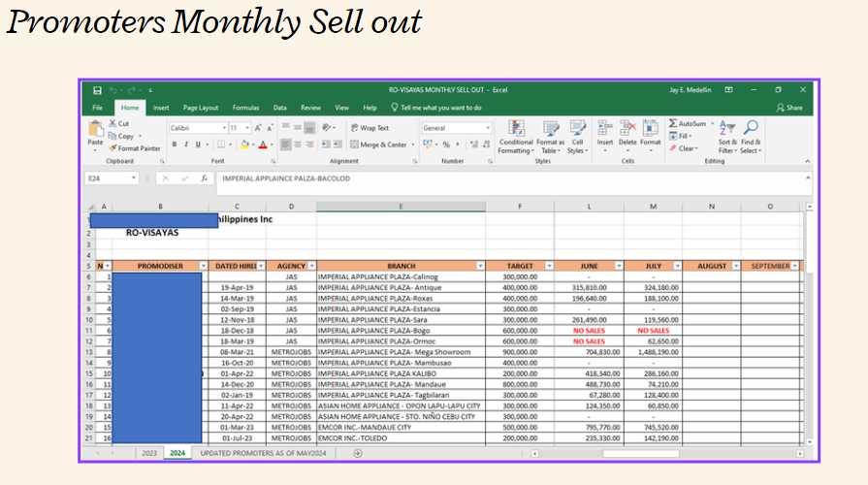Image resolution: width=868 pixels, height=485 pixels.
Task: Open the General number format dropdown
Action: tap(488, 128)
